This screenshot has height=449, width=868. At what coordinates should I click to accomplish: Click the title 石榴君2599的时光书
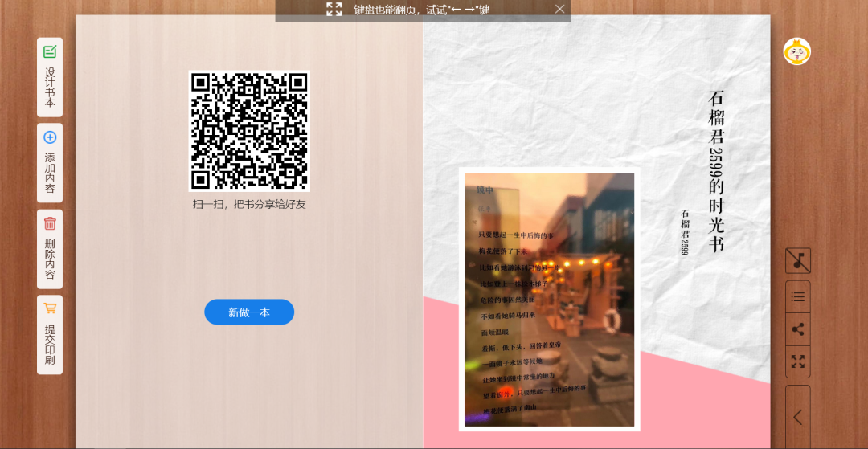tap(716, 171)
